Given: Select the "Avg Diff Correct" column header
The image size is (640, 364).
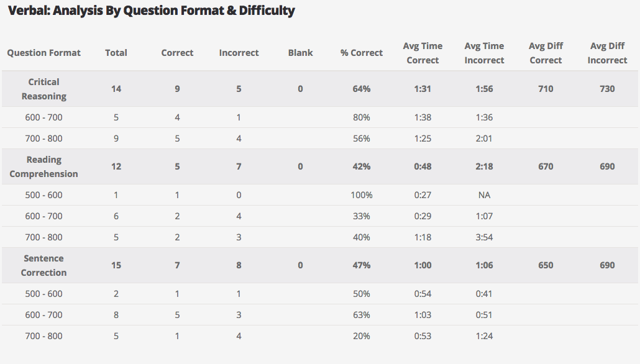Looking at the screenshot, I should tap(546, 53).
